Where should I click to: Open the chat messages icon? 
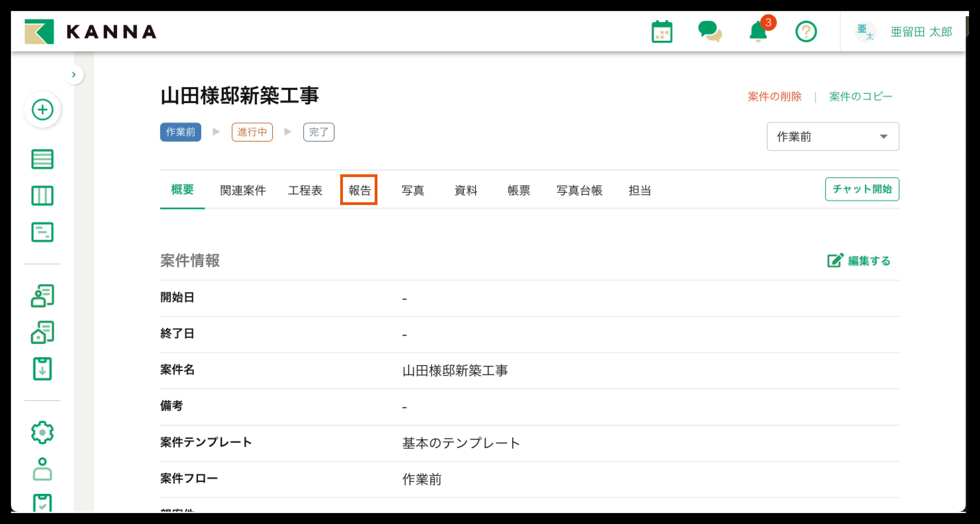coord(709,32)
